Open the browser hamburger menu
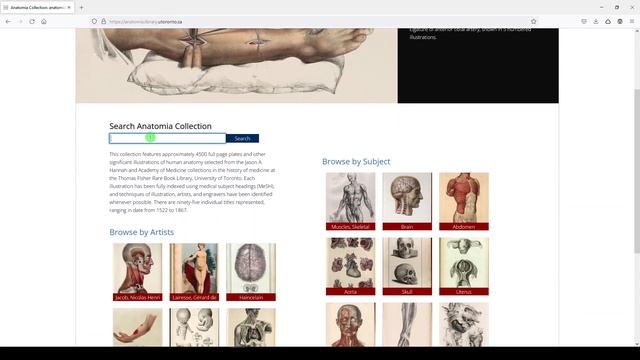Image resolution: width=640 pixels, height=360 pixels. pyautogui.click(x=632, y=21)
